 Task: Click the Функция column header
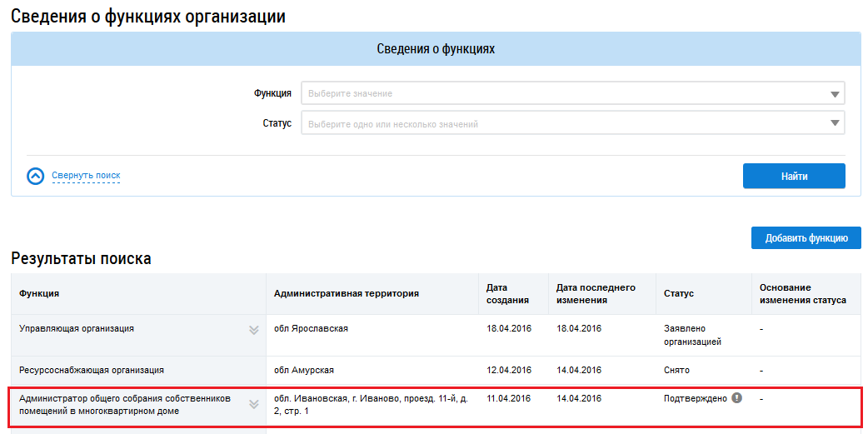(x=39, y=294)
